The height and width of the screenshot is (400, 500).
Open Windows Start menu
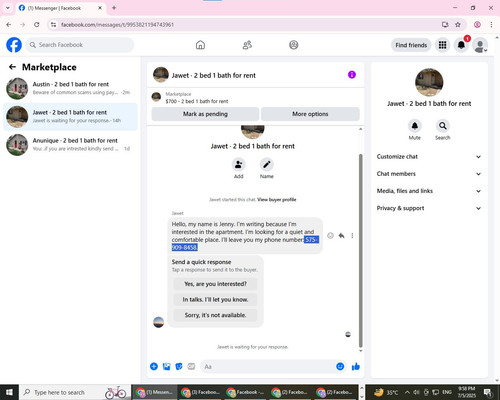9,392
